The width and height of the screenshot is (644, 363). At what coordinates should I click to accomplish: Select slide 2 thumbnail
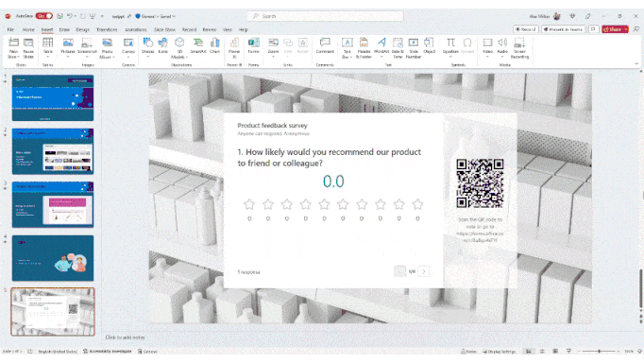[53, 151]
